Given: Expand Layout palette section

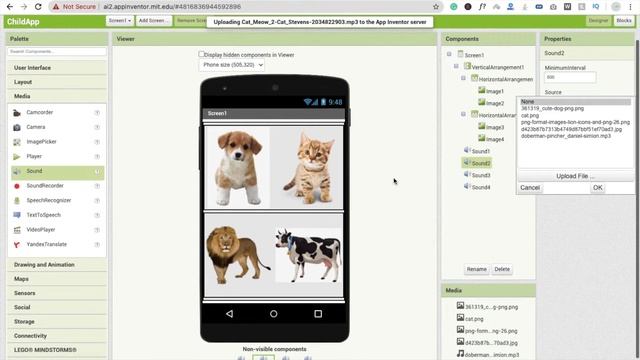Looking at the screenshot, I should point(57,82).
